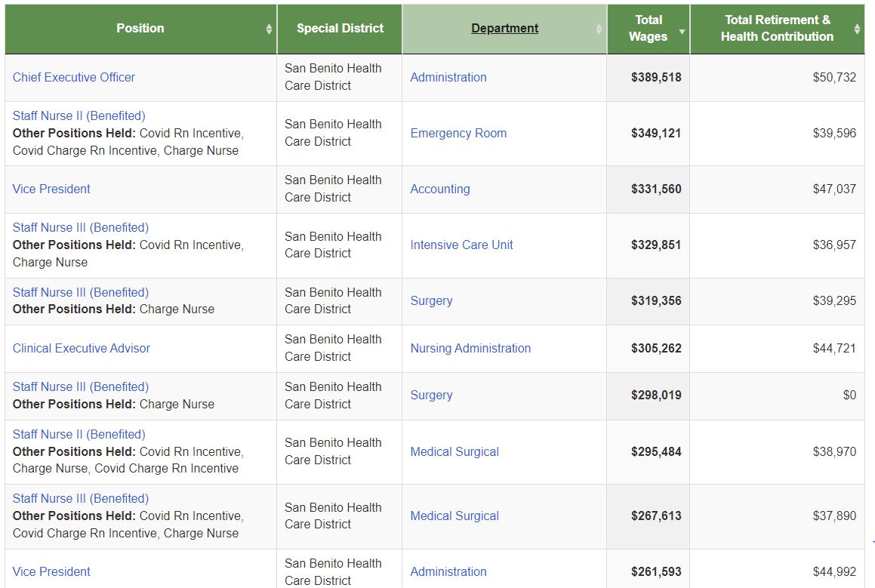This screenshot has height=588, width=875.
Task: Click the Position column sort arrows icon
Action: coord(269,29)
